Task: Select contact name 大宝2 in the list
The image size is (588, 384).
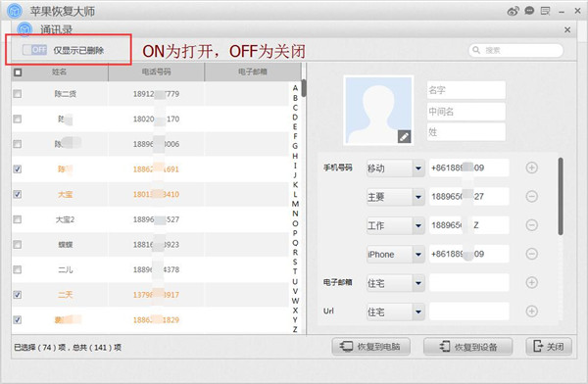Action: 65,219
